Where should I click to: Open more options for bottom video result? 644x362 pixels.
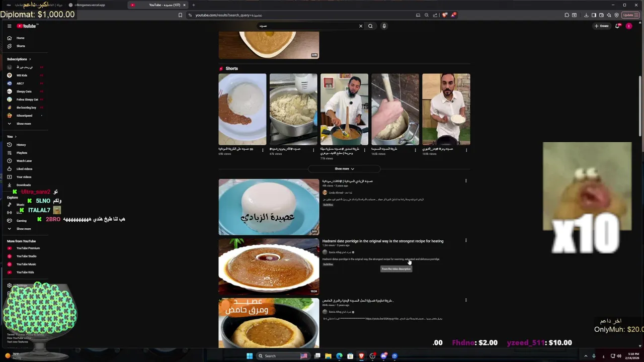pyautogui.click(x=466, y=300)
